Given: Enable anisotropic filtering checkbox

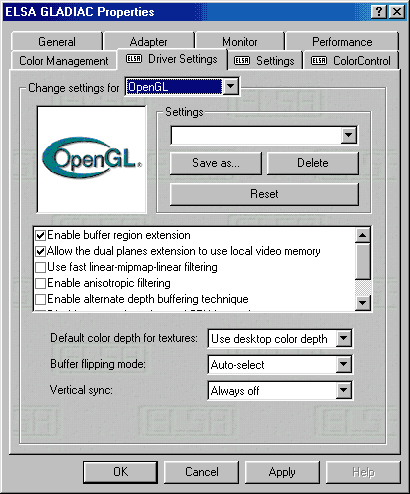Looking at the screenshot, I should 41,284.
